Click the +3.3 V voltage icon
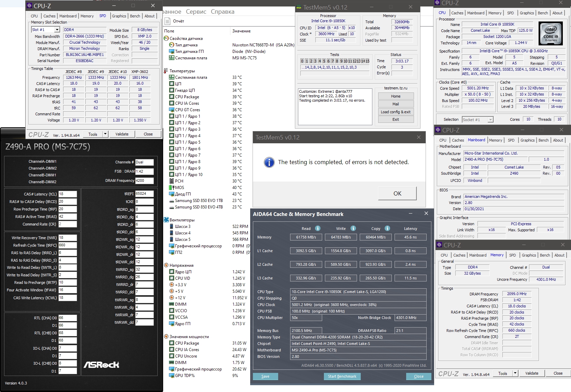Image resolution: width=571 pixels, height=392 pixels. click(172, 285)
